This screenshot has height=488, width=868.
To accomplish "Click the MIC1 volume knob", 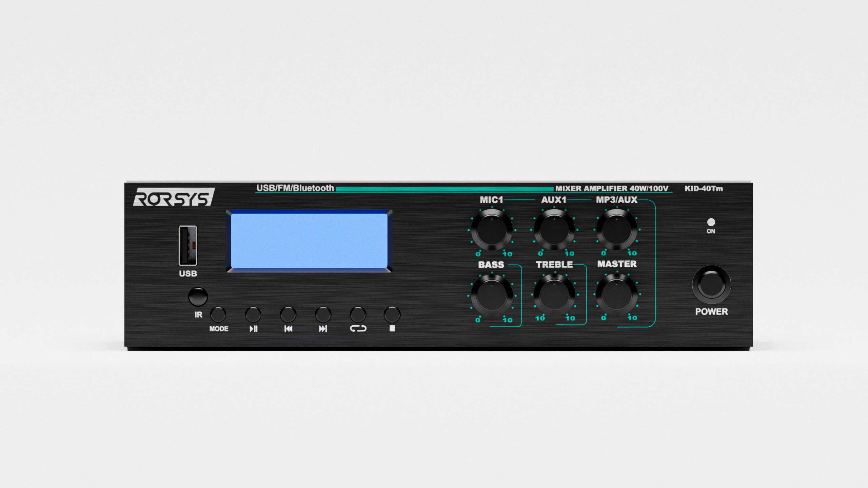I will click(492, 230).
